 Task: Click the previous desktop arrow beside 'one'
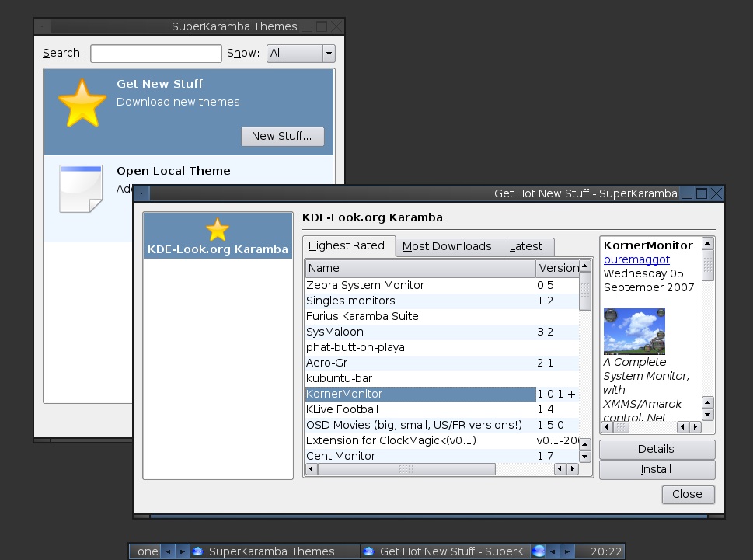(168, 551)
